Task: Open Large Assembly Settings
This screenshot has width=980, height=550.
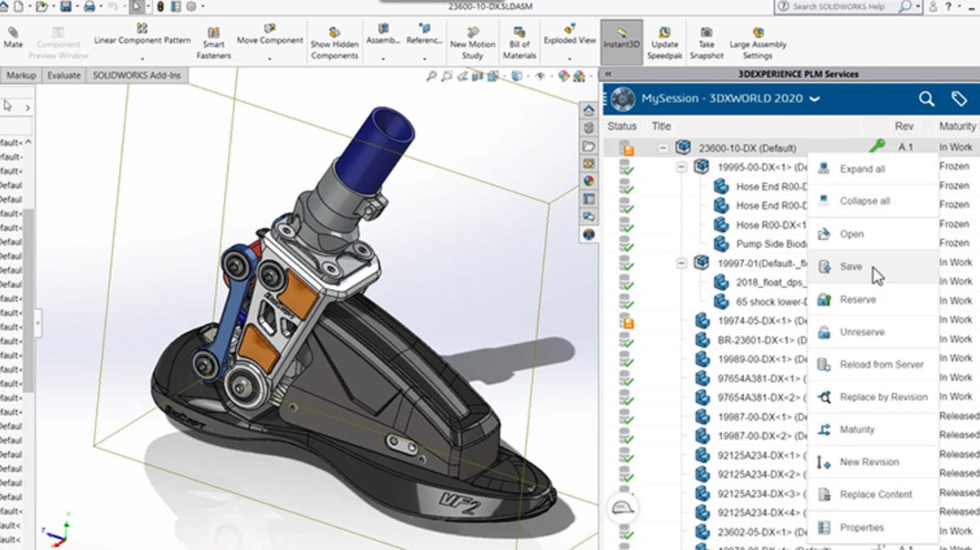Action: pyautogui.click(x=758, y=38)
